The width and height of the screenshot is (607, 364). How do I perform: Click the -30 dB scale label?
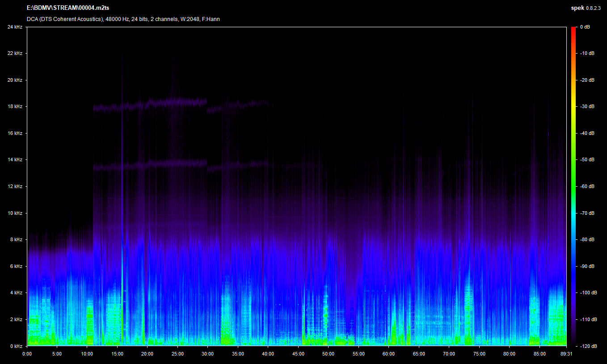[x=587, y=107]
